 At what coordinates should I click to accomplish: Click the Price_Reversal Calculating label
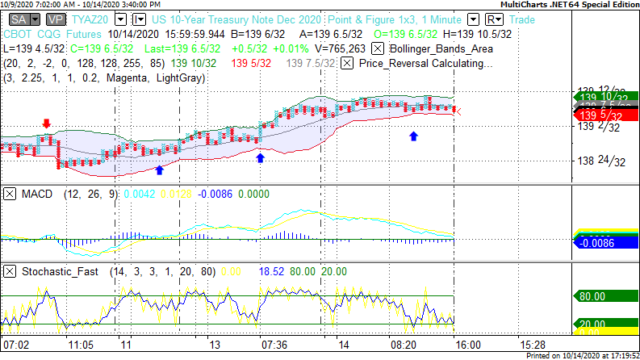(426, 64)
